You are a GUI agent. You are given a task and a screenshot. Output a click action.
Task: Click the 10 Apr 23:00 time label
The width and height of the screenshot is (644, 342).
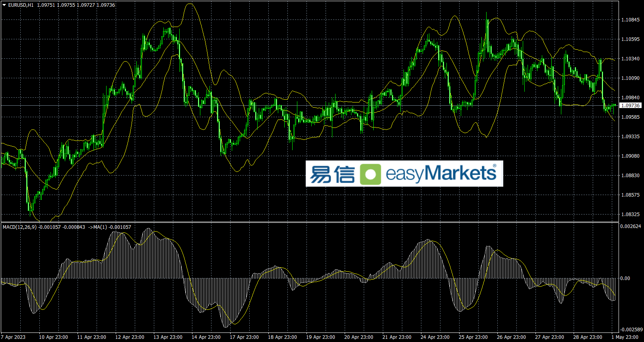[x=53, y=337]
